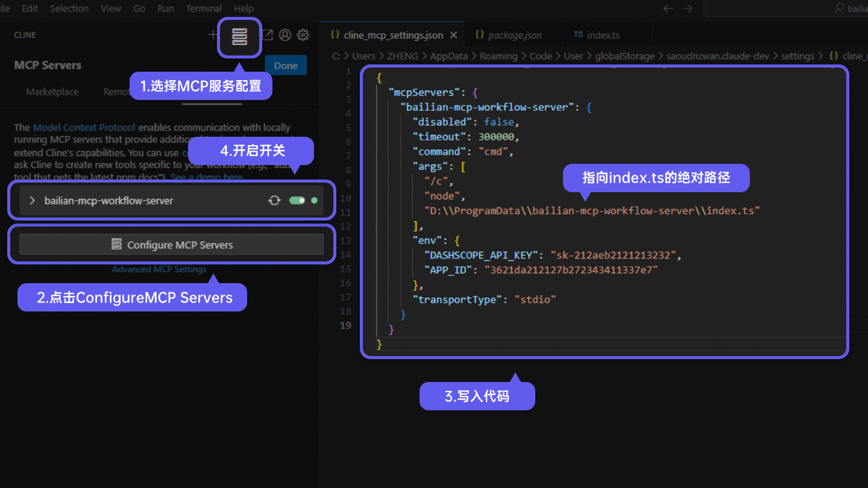Enable the bailian-mcp-workflow-server toggle switch
This screenshot has height=488, width=868.
pyautogui.click(x=297, y=200)
